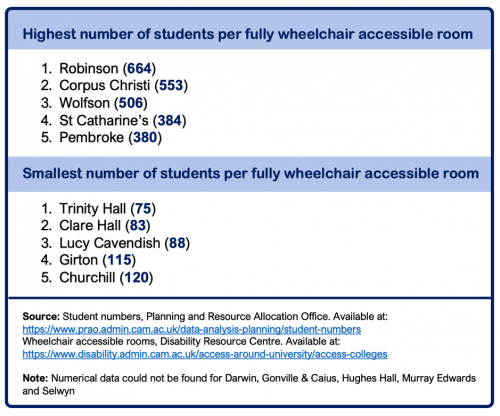
Task: Click the bold number 664
Action: pyautogui.click(x=140, y=68)
